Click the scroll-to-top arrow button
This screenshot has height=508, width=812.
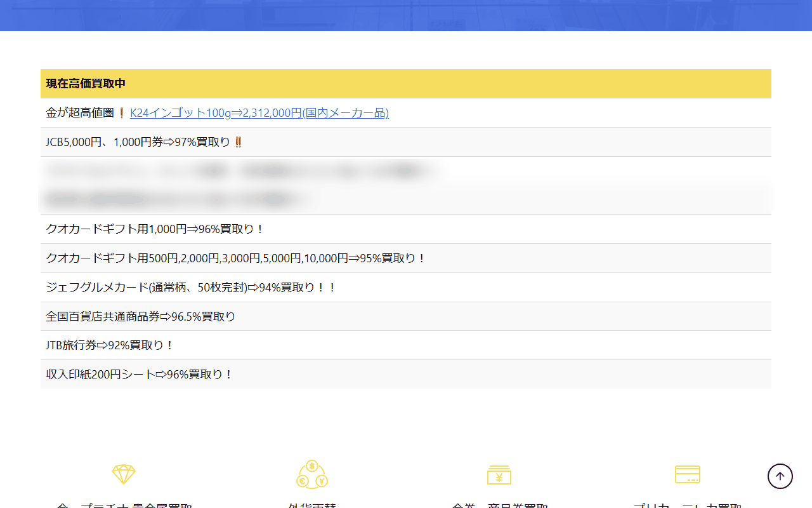[780, 476]
